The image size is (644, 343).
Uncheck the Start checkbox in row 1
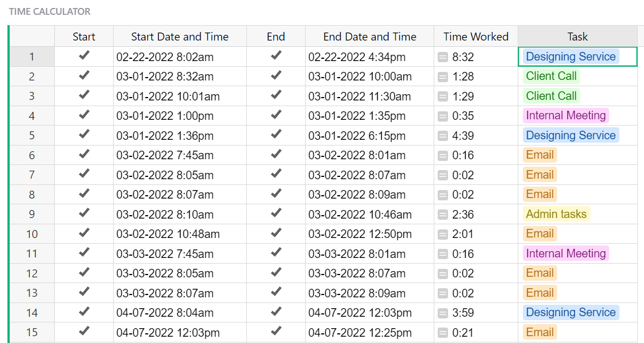(83, 56)
